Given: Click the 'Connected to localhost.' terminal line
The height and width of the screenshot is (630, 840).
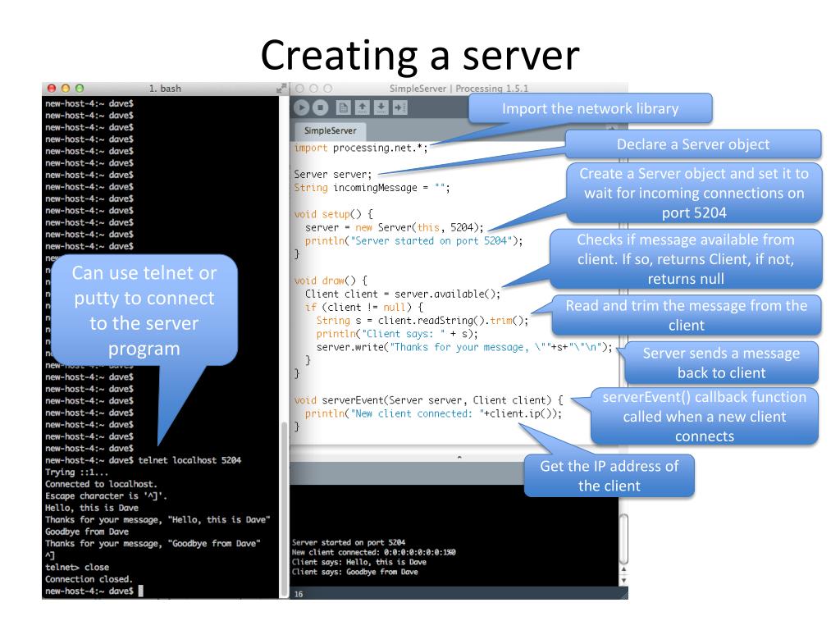Looking at the screenshot, I should (x=101, y=484).
